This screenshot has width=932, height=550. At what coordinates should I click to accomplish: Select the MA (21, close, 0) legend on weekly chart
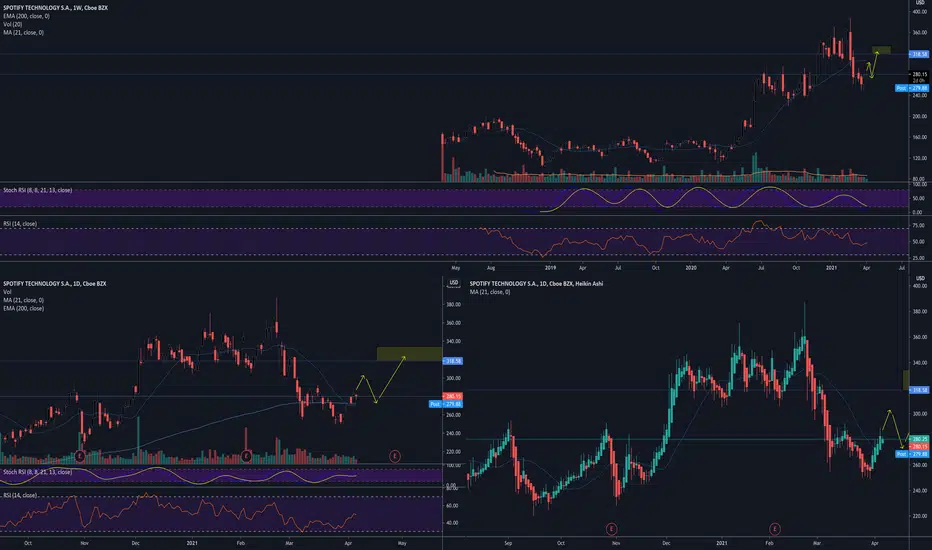click(x=23, y=33)
